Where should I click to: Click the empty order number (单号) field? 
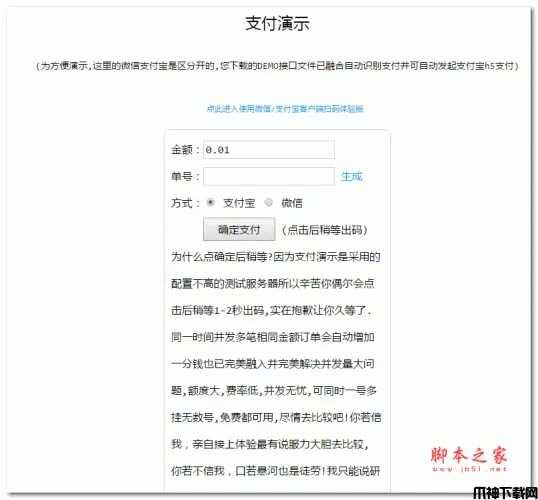click(269, 176)
